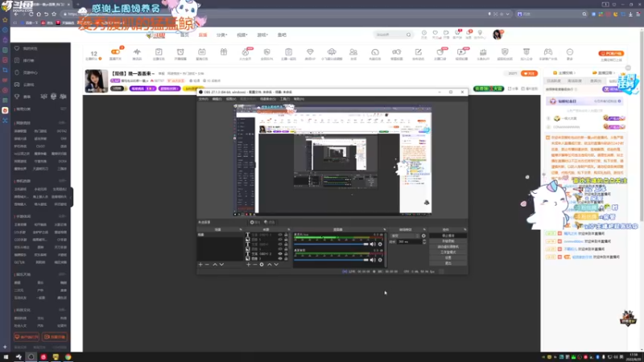Toggle eye visibility of the 图像 3 source
The image size is (644, 362).
coord(280,258)
